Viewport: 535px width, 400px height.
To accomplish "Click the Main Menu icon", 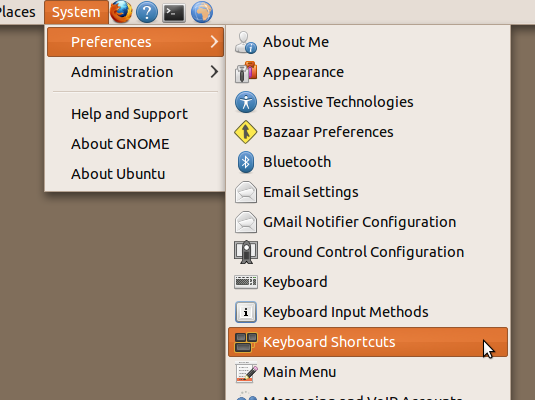I will coord(246,372).
